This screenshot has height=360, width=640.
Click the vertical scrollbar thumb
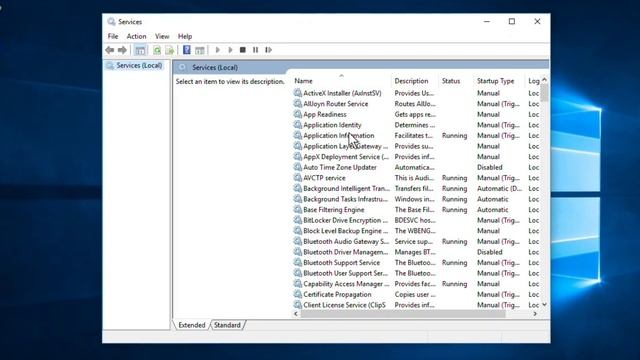point(544,93)
